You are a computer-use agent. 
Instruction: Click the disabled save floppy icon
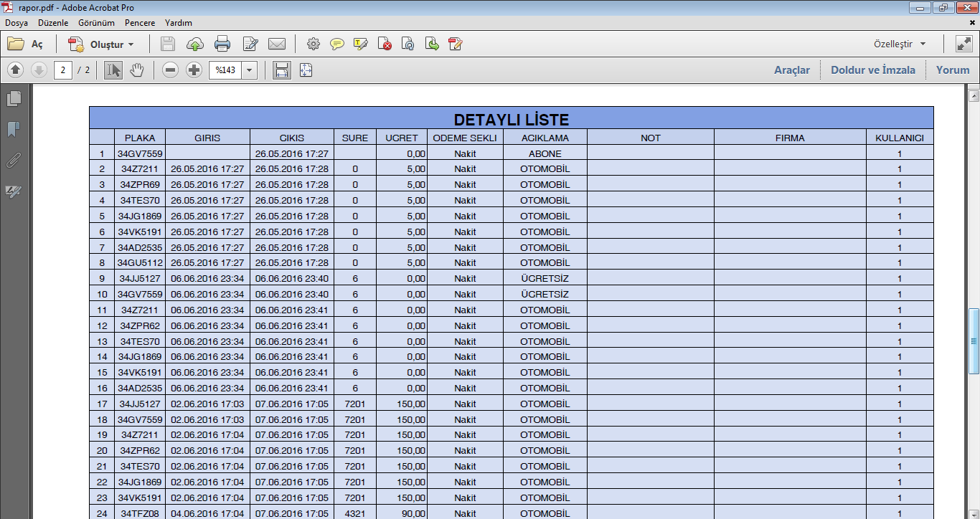168,44
